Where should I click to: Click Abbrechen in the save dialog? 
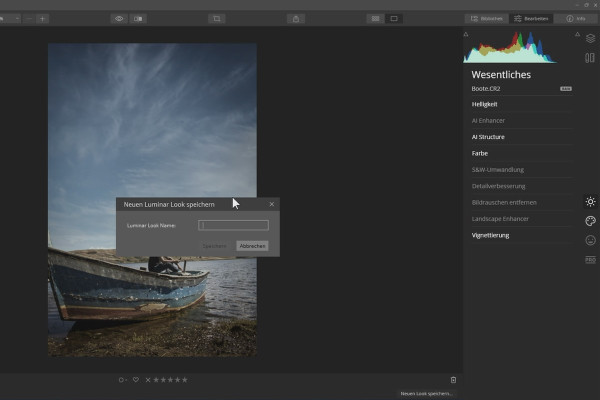pos(252,246)
